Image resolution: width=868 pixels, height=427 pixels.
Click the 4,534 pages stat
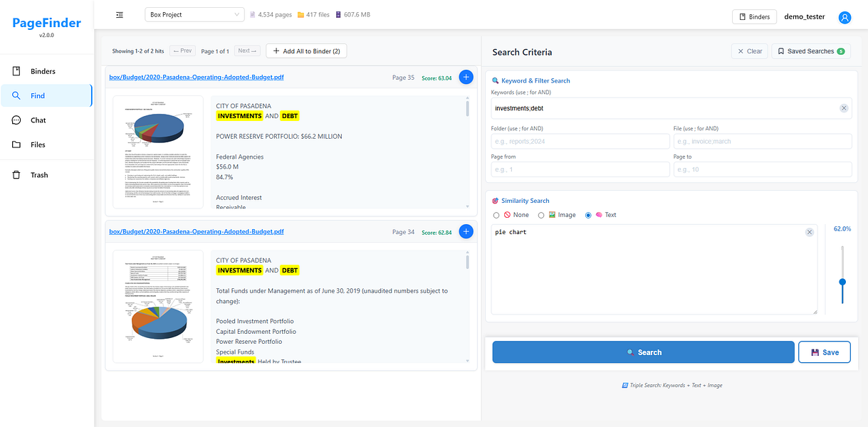(x=271, y=14)
